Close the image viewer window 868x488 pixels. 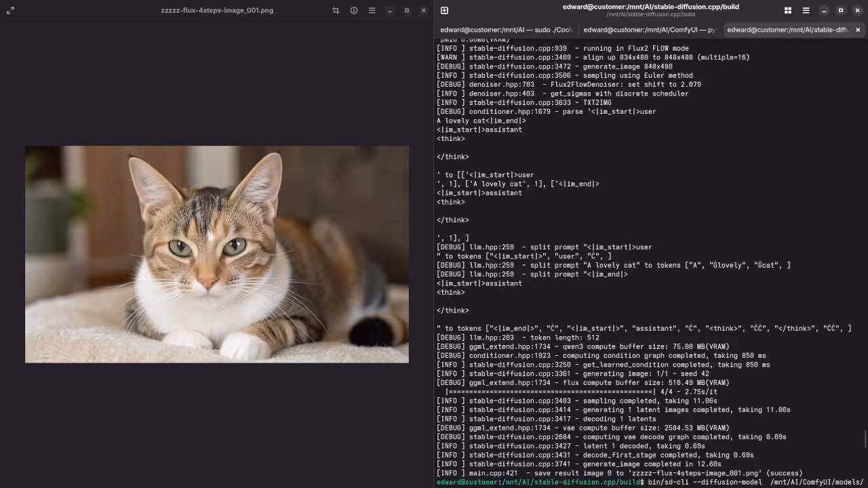pyautogui.click(x=424, y=10)
